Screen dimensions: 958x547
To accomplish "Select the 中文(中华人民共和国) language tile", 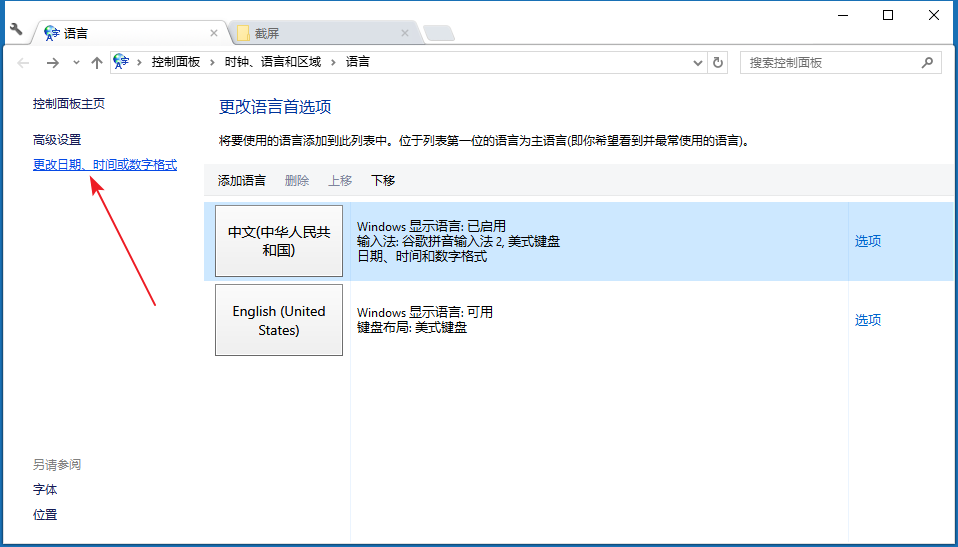I will click(279, 241).
